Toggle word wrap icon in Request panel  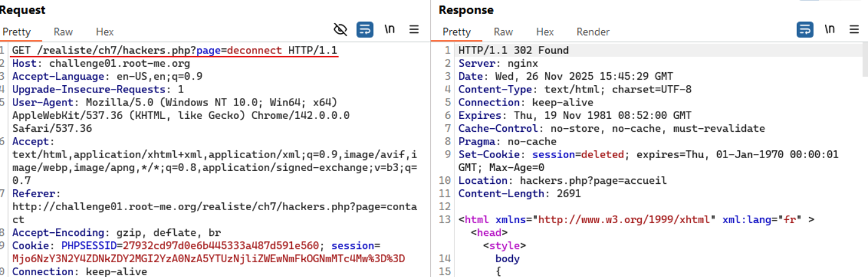pos(365,29)
